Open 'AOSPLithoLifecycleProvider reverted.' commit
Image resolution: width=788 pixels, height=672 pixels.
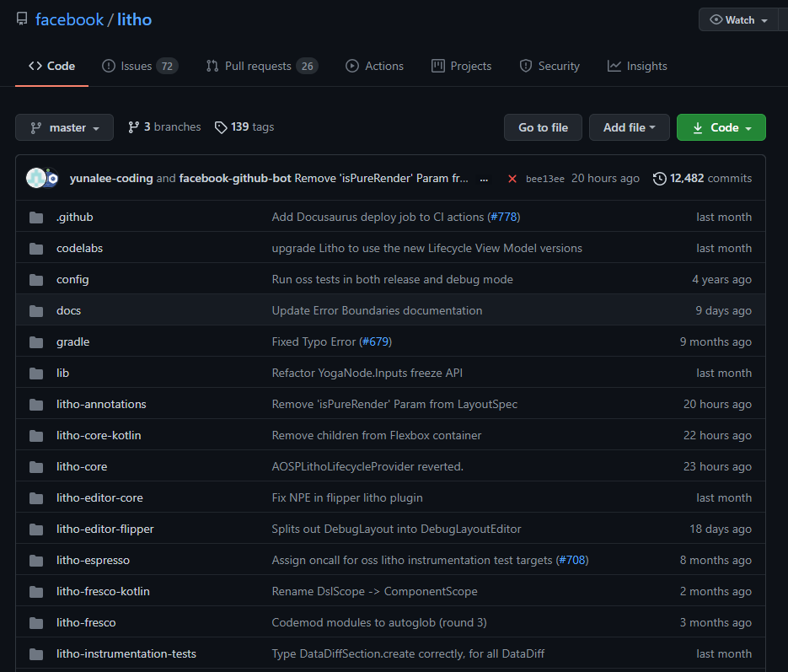pos(367,466)
